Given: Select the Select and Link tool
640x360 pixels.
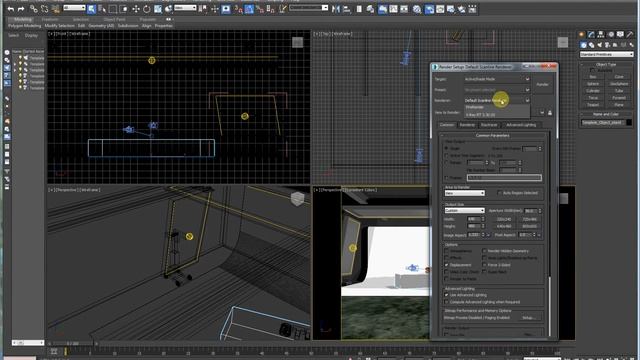Looking at the screenshot, I should tap(33, 9).
